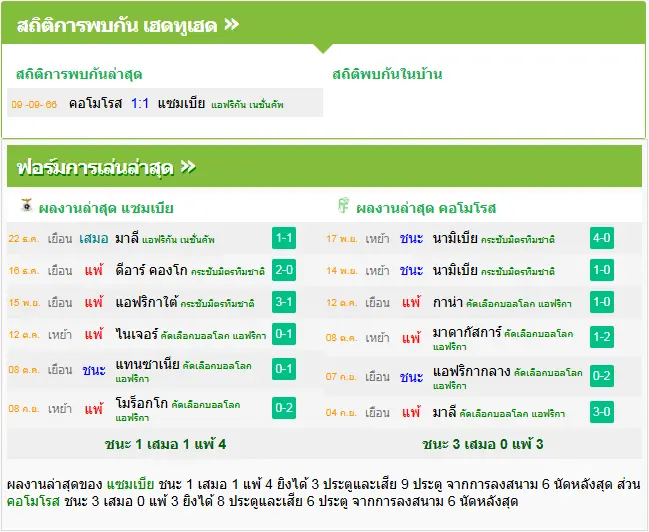Click the 4-0 score badge for นามิเบีย
Viewport: 649px width, 532px height.
pyautogui.click(x=602, y=238)
